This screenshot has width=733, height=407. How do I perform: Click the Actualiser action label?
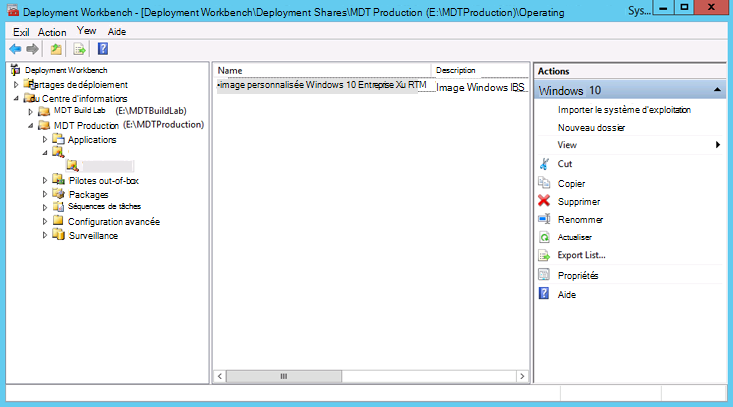[575, 237]
